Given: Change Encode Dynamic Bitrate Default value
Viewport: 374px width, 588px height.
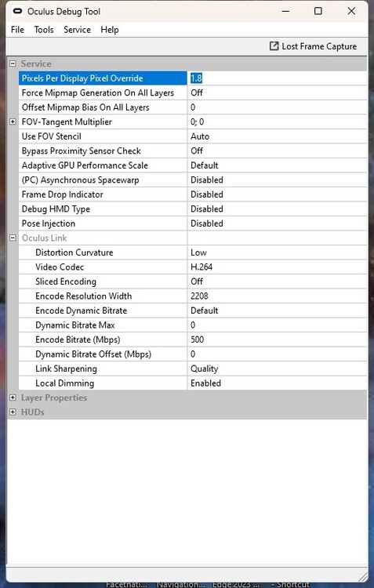Looking at the screenshot, I should [x=277, y=310].
